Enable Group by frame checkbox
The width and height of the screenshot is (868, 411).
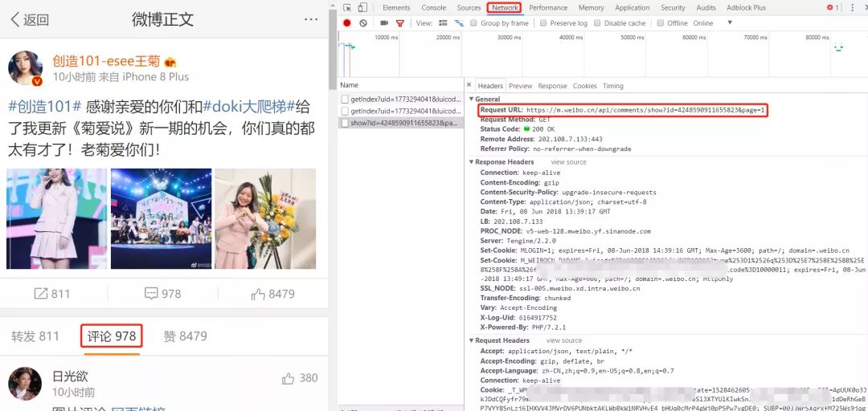point(474,23)
